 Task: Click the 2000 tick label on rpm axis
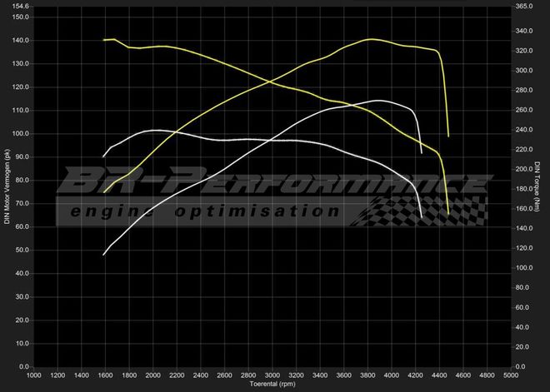pos(153,376)
